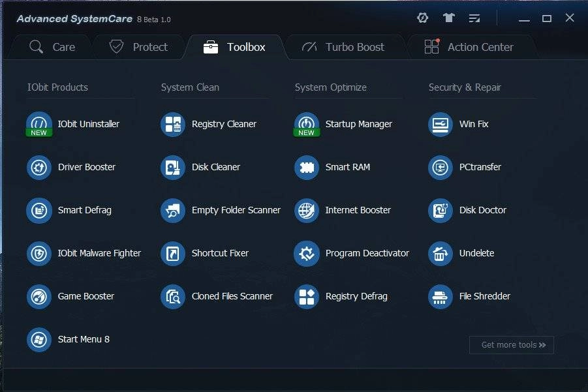This screenshot has height=392, width=588.
Task: Open the skin shirt icon in title bar
Action: (448, 18)
